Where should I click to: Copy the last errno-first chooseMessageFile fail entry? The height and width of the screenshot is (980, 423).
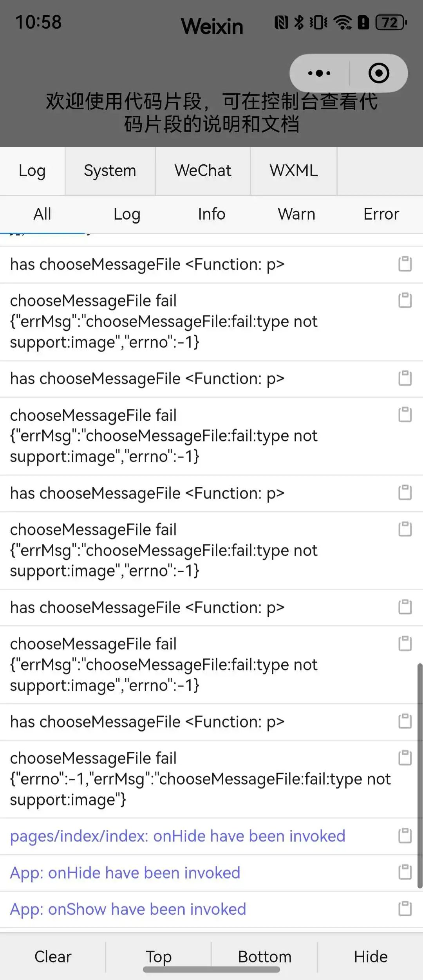pos(405,758)
